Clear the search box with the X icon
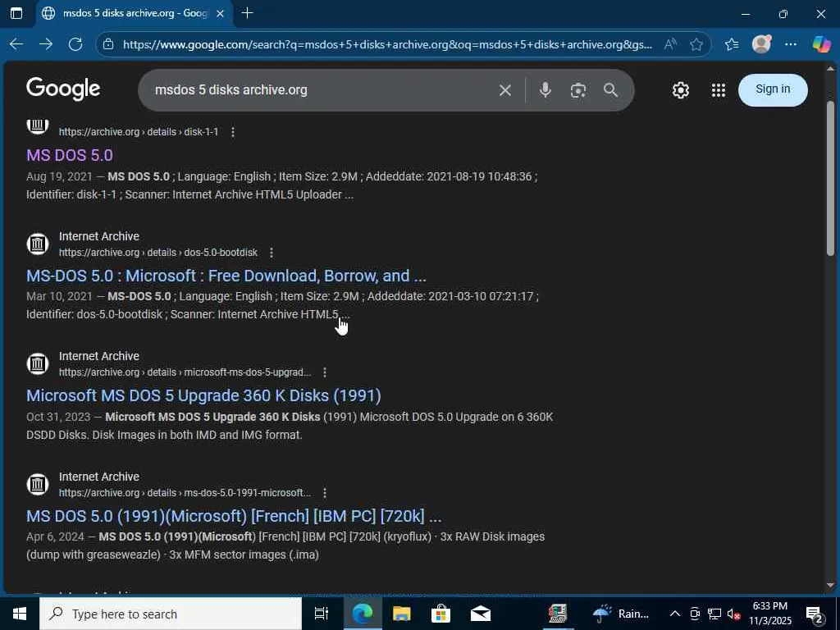This screenshot has width=840, height=630. point(504,90)
